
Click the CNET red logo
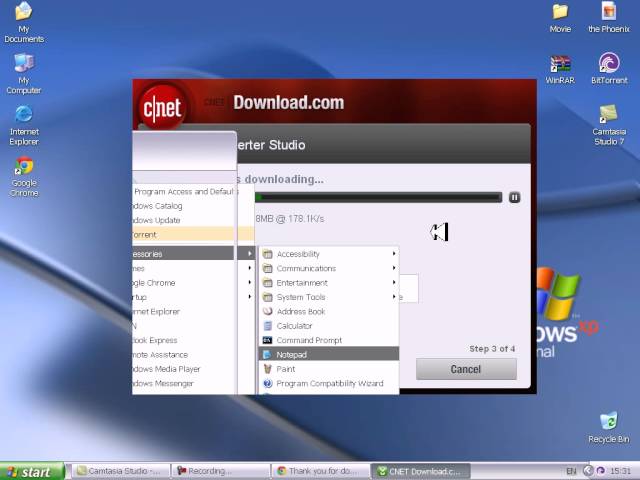click(x=162, y=107)
